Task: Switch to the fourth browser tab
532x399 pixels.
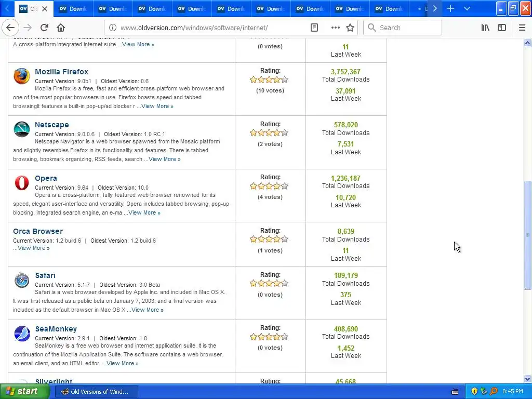Action: 152,9
